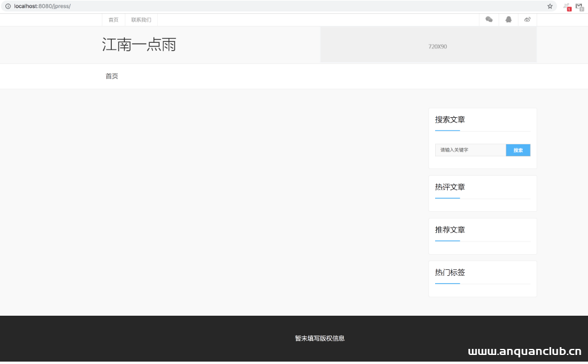Click the browser address bar URL
The width and height of the screenshot is (588, 364).
[x=42, y=6]
